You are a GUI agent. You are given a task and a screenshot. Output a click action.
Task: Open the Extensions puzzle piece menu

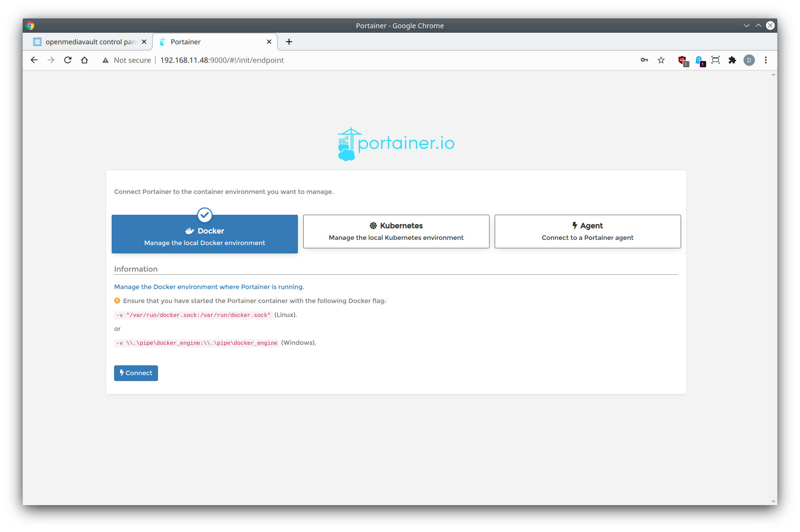732,60
